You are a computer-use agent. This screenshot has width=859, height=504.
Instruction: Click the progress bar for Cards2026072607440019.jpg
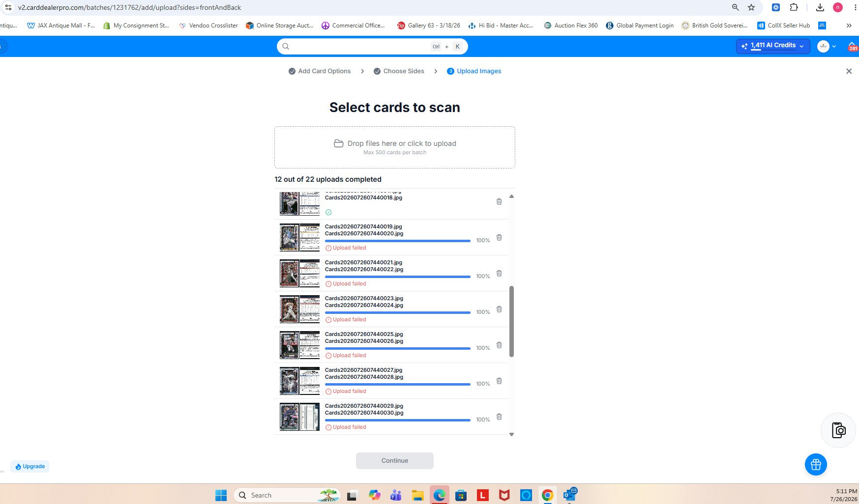tap(398, 241)
